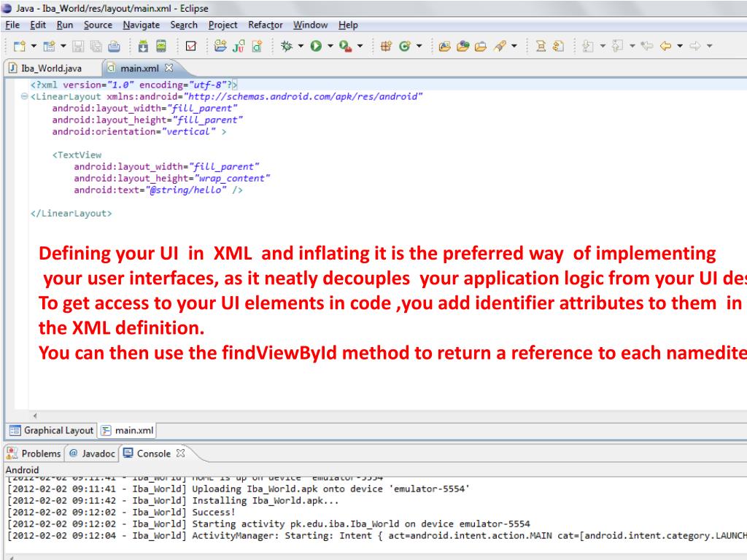Collapse the LinearLayout fold marker in editor
Image resolution: width=747 pixels, height=560 pixels.
[24, 97]
